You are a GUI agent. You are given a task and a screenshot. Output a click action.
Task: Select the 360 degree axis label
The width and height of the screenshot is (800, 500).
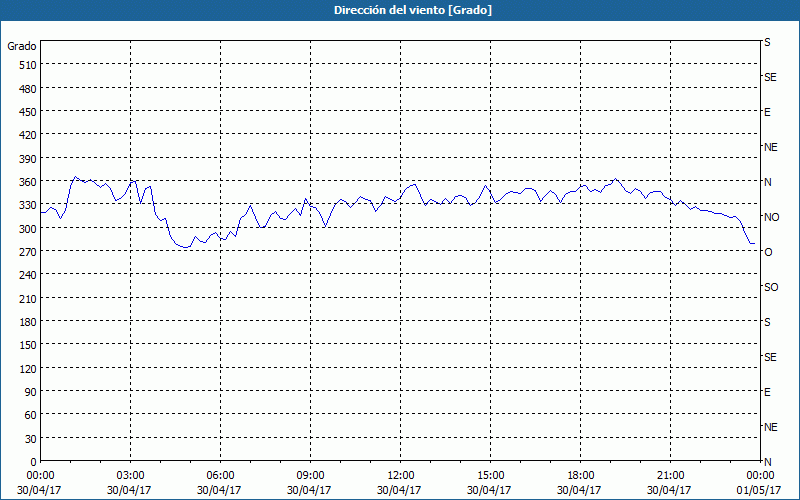click(28, 182)
